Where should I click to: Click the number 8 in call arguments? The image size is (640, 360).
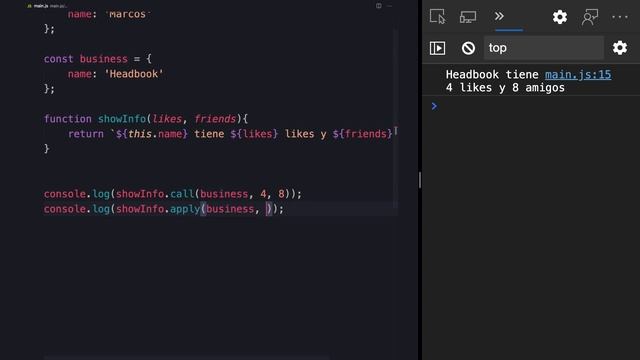pos(281,194)
